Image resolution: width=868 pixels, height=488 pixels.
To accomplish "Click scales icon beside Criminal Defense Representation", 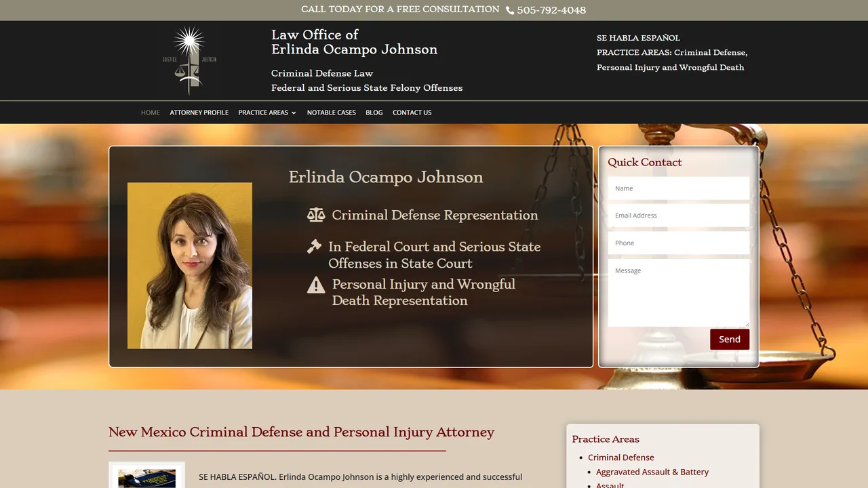I will [316, 215].
